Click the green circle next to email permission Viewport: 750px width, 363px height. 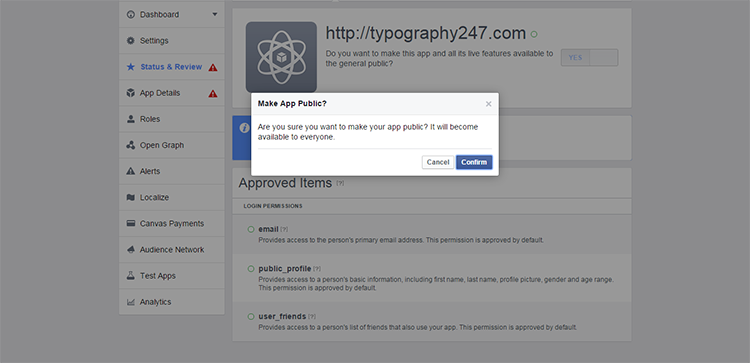pos(251,230)
